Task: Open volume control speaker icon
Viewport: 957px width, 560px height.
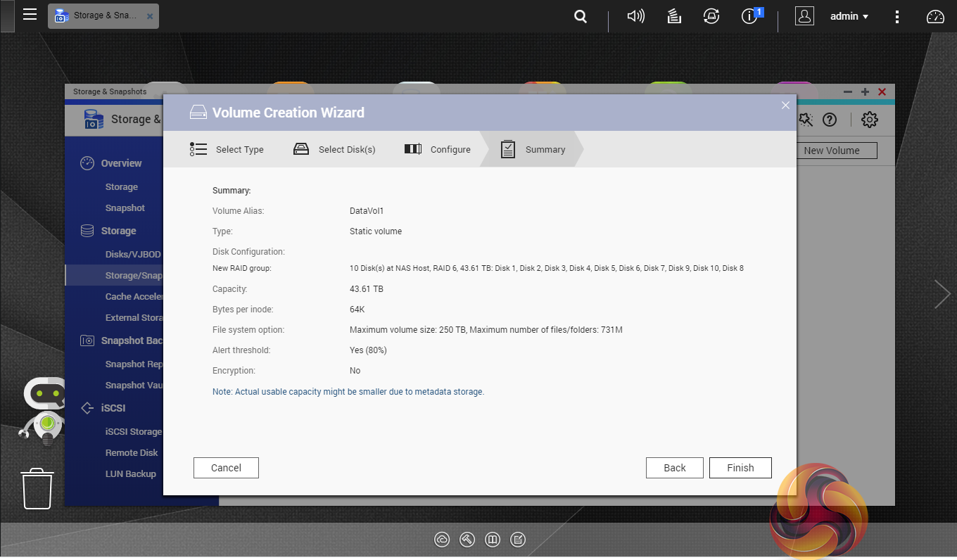Action: point(635,16)
